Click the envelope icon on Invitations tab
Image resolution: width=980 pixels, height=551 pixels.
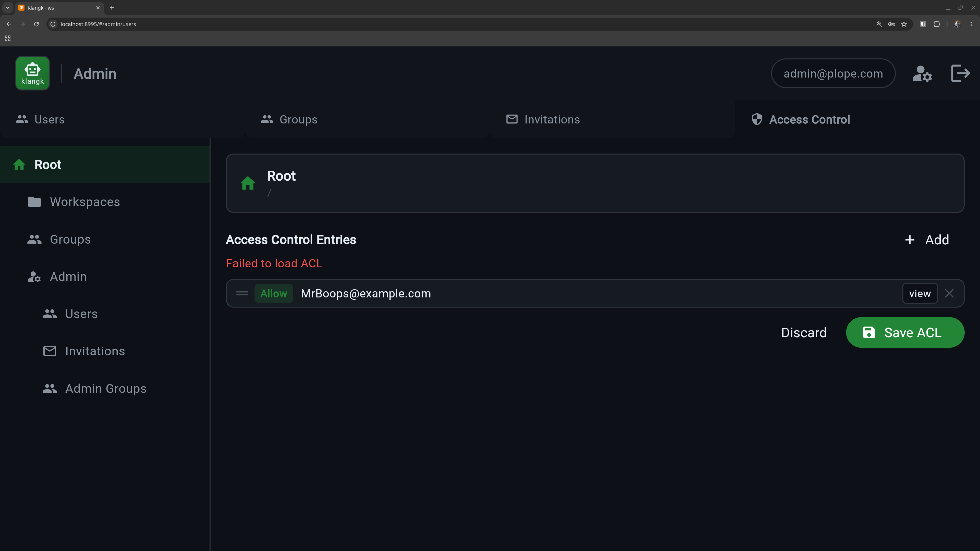click(x=512, y=119)
